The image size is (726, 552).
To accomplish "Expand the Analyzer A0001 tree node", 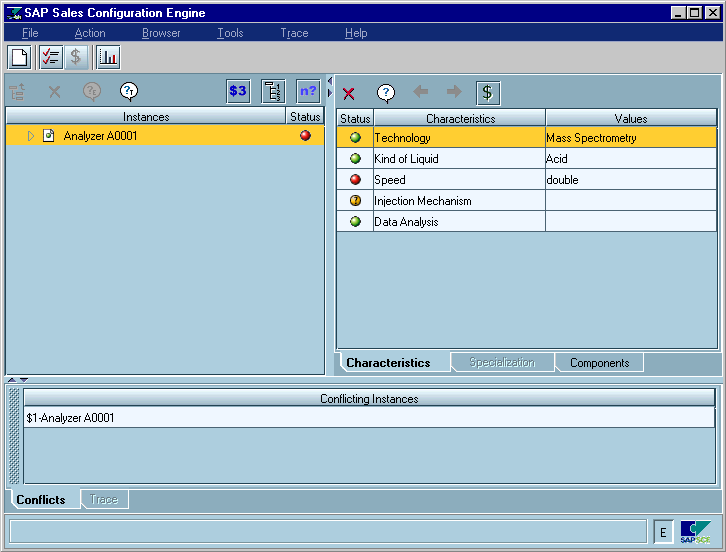I will 31,136.
